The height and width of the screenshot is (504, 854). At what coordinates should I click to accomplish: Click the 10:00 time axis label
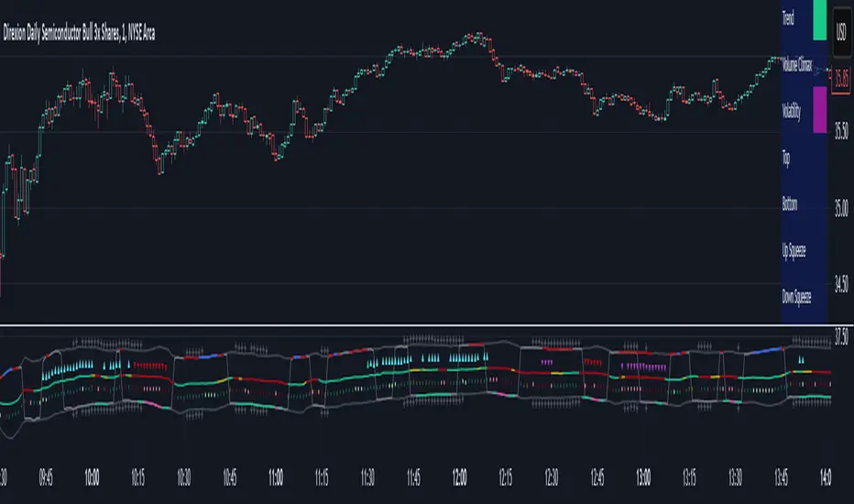tap(92, 477)
